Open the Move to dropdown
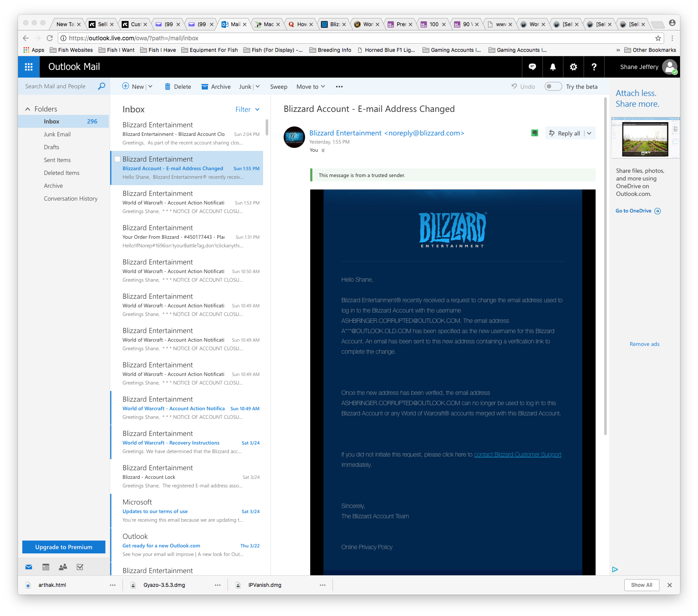This screenshot has height=616, width=698. click(311, 87)
